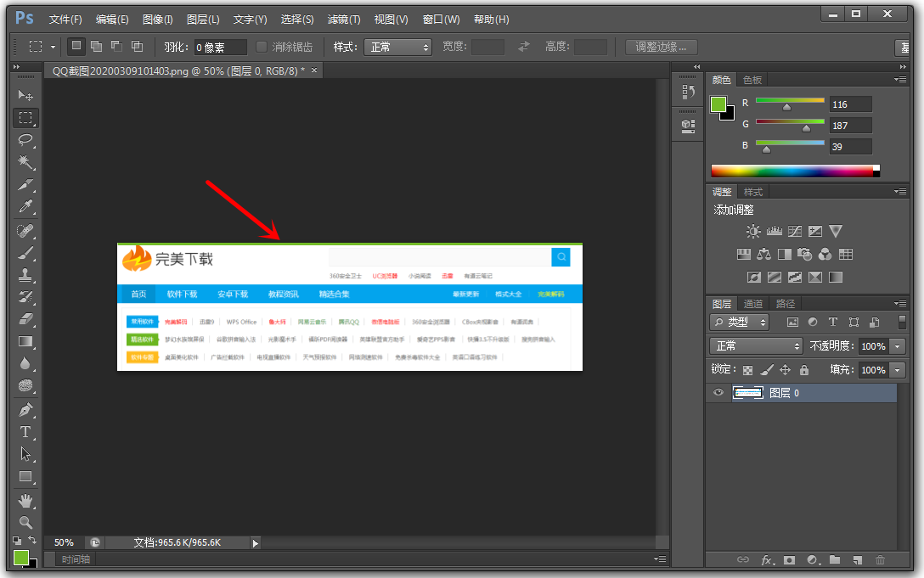Select the Clone Stamp tool
This screenshot has width=924, height=578.
click(x=25, y=275)
